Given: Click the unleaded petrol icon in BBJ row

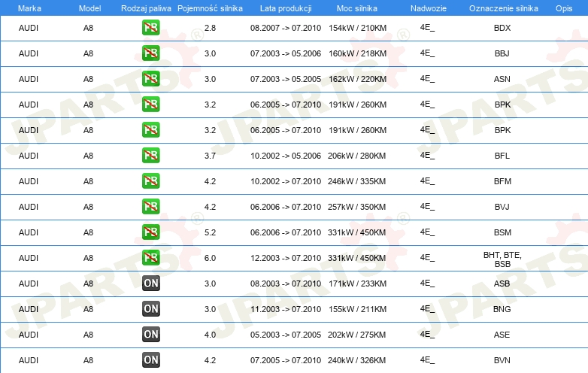Looking at the screenshot, I should pos(150,53).
